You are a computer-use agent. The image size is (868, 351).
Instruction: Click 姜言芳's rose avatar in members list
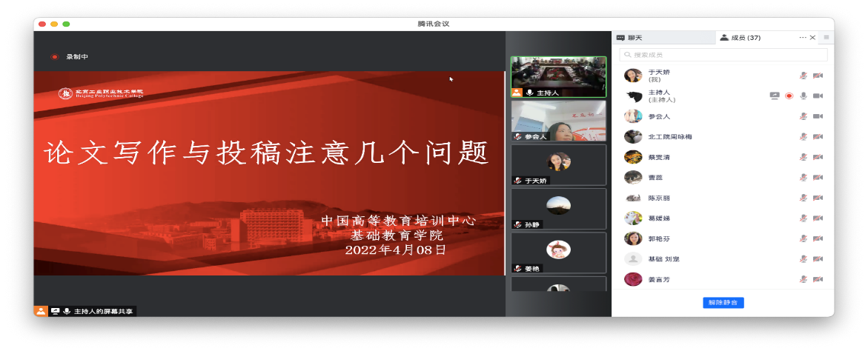point(632,279)
